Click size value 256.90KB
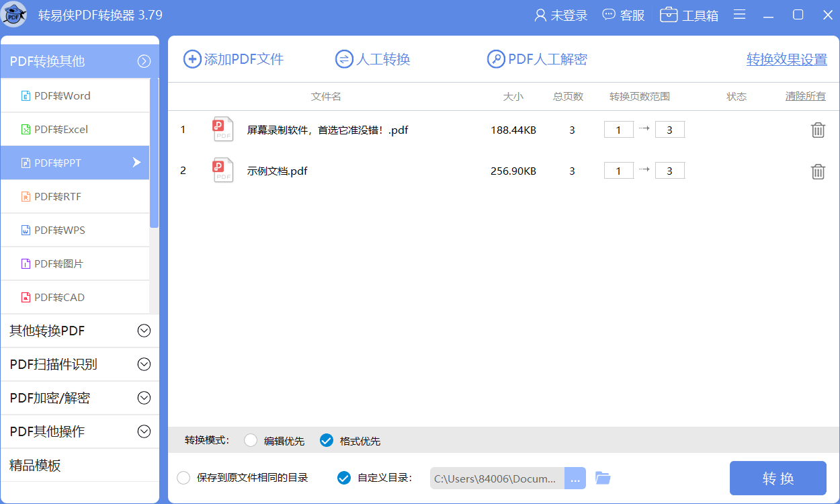The width and height of the screenshot is (840, 504). (x=513, y=171)
